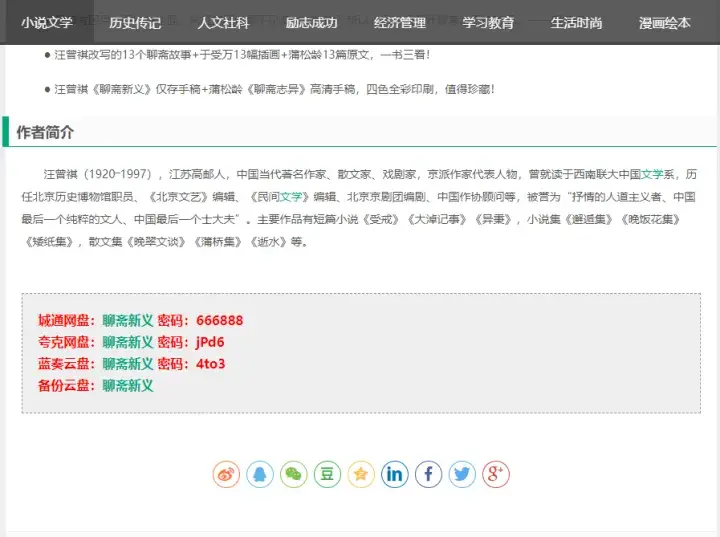Share to Douban icon
Viewport: 720px width, 537px height.
(x=327, y=474)
